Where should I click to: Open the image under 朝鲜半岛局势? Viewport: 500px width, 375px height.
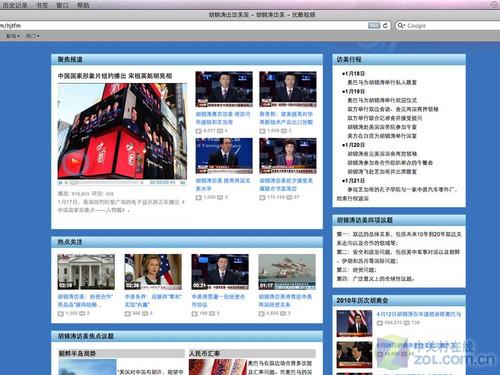[87, 367]
